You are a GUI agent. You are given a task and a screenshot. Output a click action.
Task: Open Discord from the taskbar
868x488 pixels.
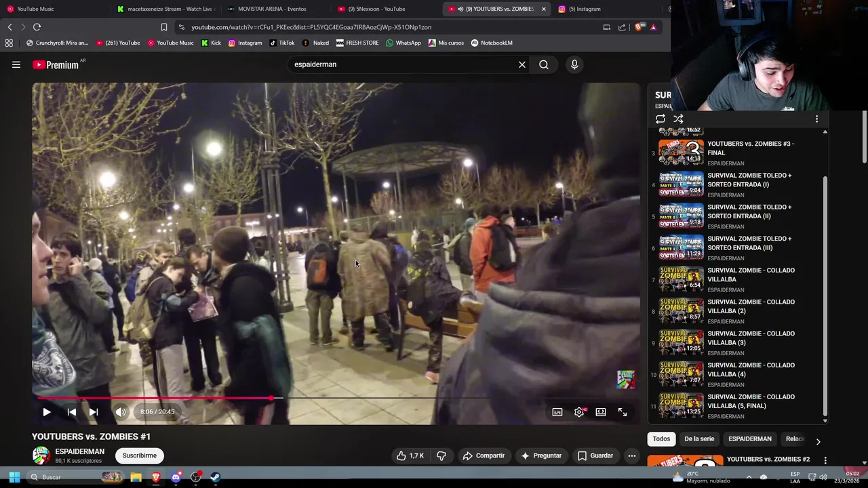[176, 477]
